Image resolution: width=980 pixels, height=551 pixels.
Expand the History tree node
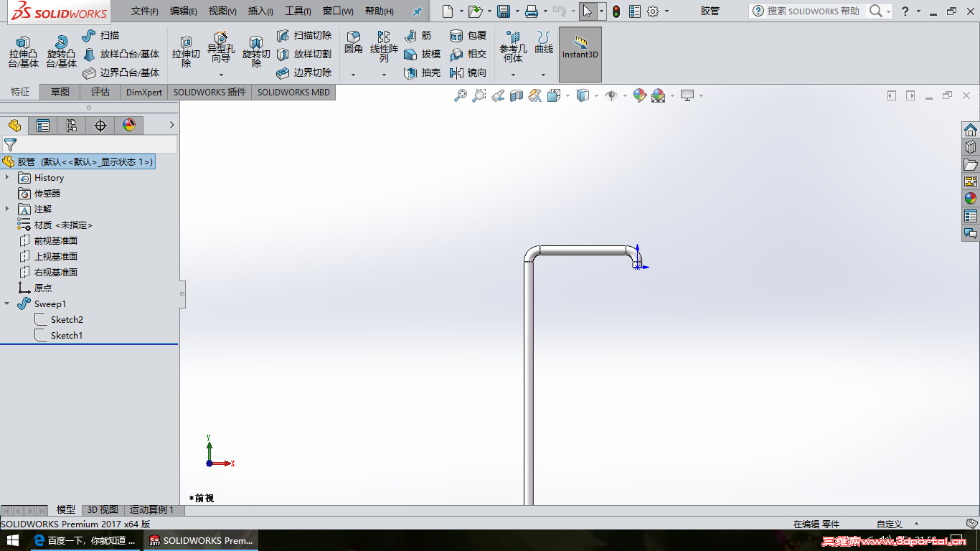click(7, 177)
